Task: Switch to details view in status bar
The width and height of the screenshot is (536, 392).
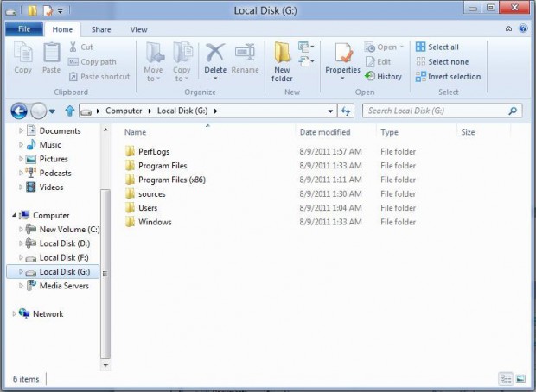Action: (x=506, y=379)
